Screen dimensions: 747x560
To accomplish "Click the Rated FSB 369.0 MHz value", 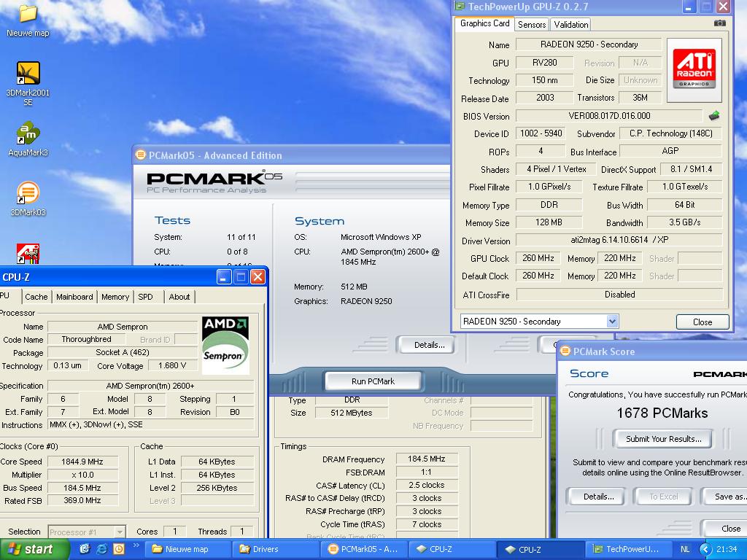I will pyautogui.click(x=82, y=500).
